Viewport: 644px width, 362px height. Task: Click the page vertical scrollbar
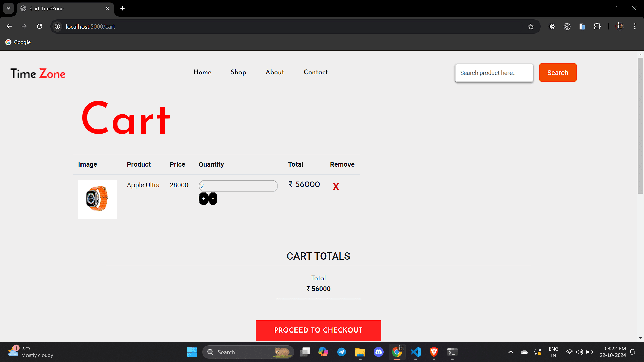640,126
